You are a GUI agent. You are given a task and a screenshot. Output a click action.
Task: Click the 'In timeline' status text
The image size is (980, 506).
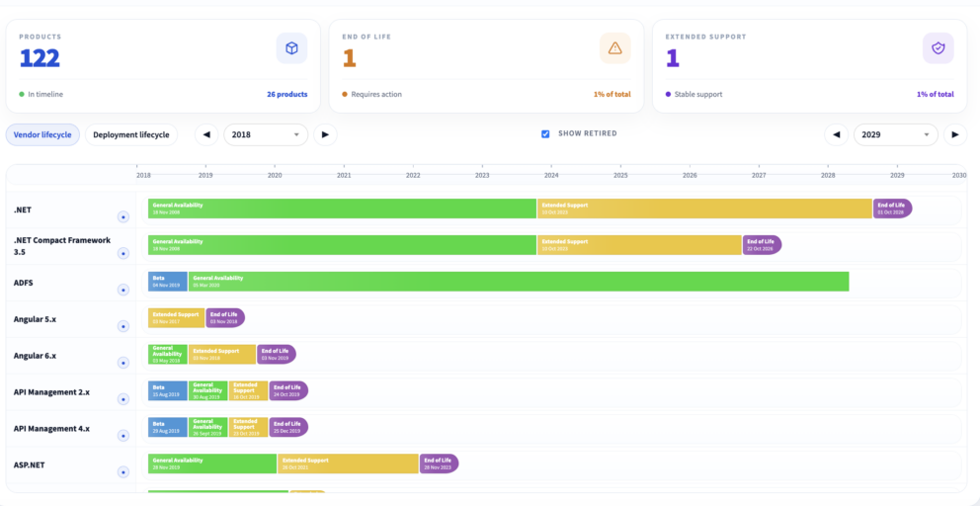[45, 95]
